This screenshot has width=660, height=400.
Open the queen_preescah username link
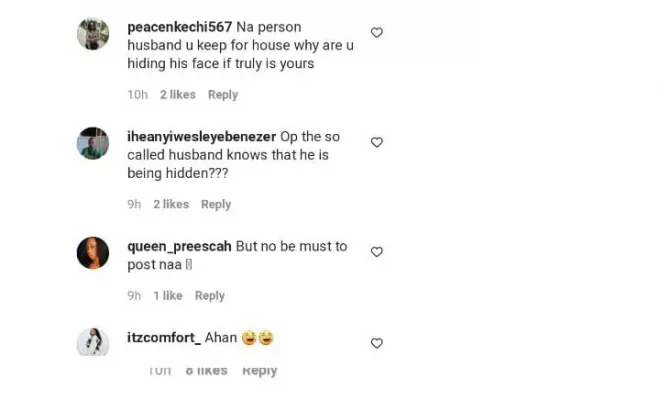(x=179, y=246)
